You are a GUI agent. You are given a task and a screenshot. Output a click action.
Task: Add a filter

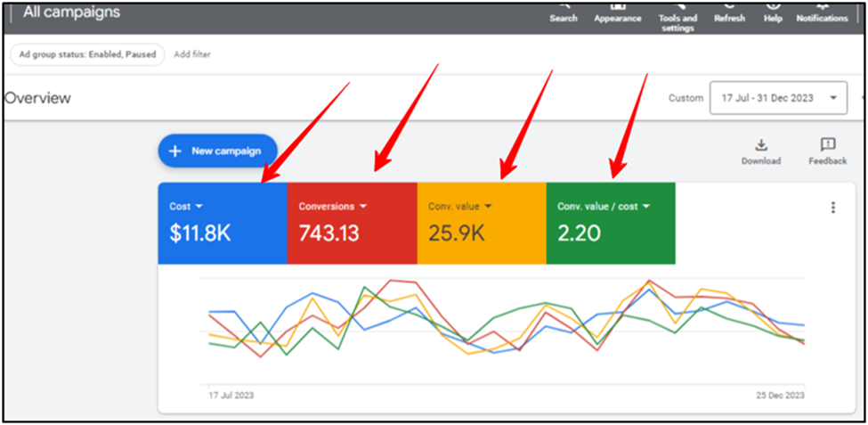point(192,54)
